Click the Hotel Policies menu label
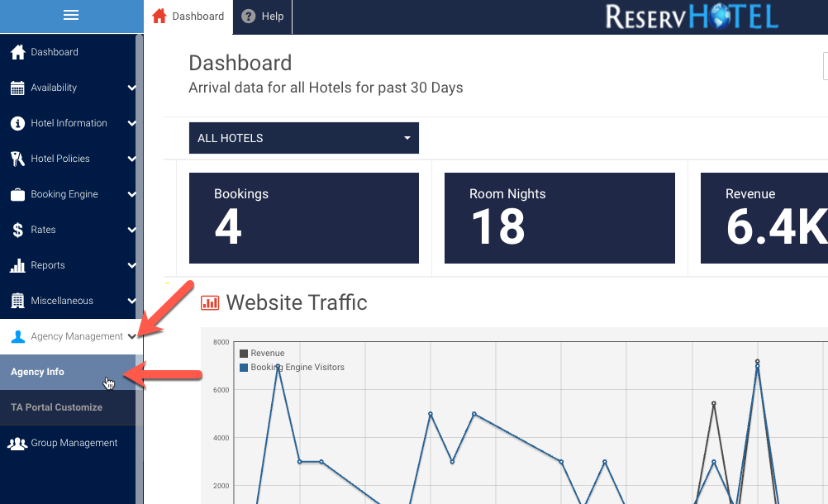828x504 pixels. pyautogui.click(x=60, y=159)
